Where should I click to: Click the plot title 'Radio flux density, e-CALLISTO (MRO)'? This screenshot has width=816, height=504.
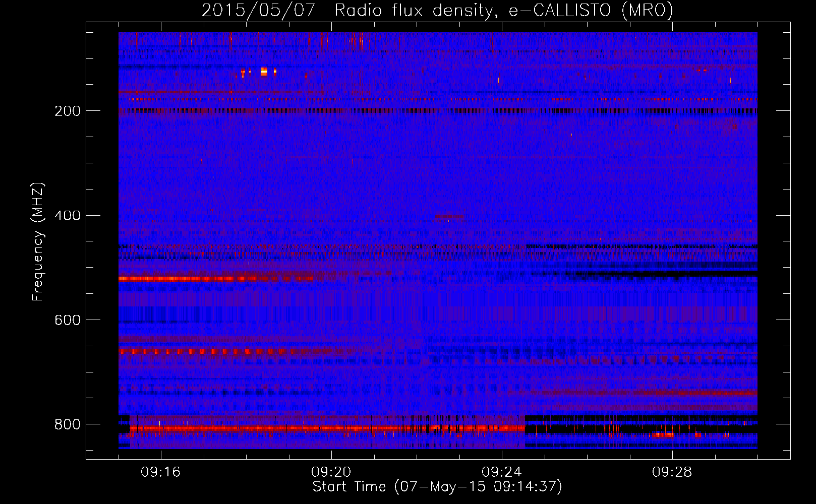click(503, 10)
